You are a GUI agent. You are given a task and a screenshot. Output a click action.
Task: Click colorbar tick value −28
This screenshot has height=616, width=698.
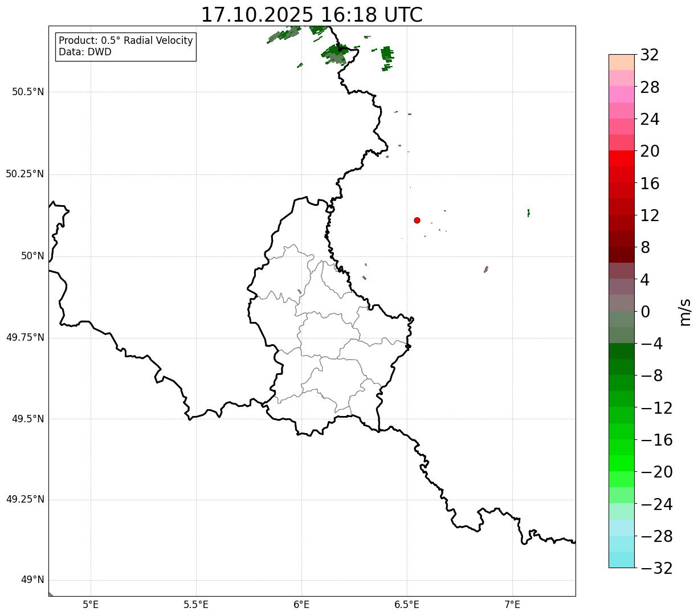click(x=656, y=536)
